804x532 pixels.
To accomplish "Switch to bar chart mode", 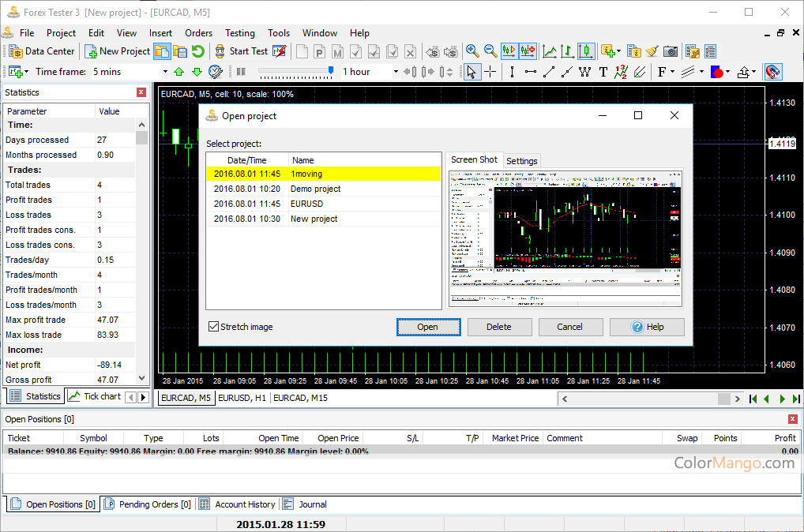I will [567, 51].
